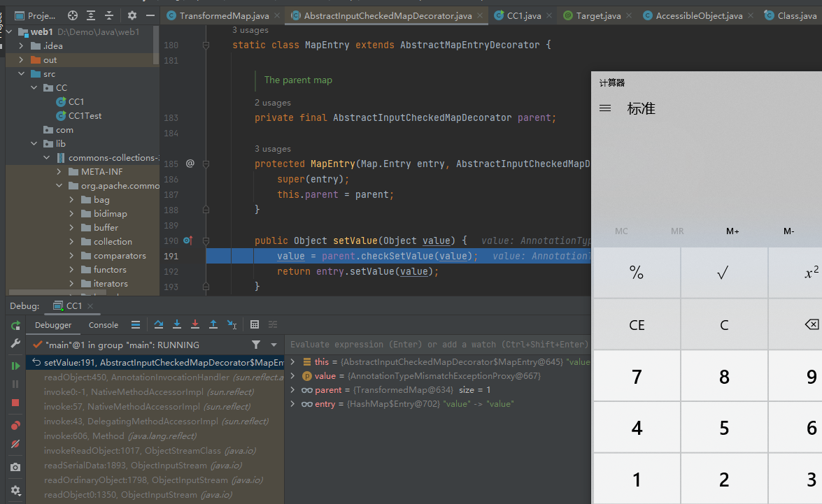Get thread dump camera icon

pos(15,467)
